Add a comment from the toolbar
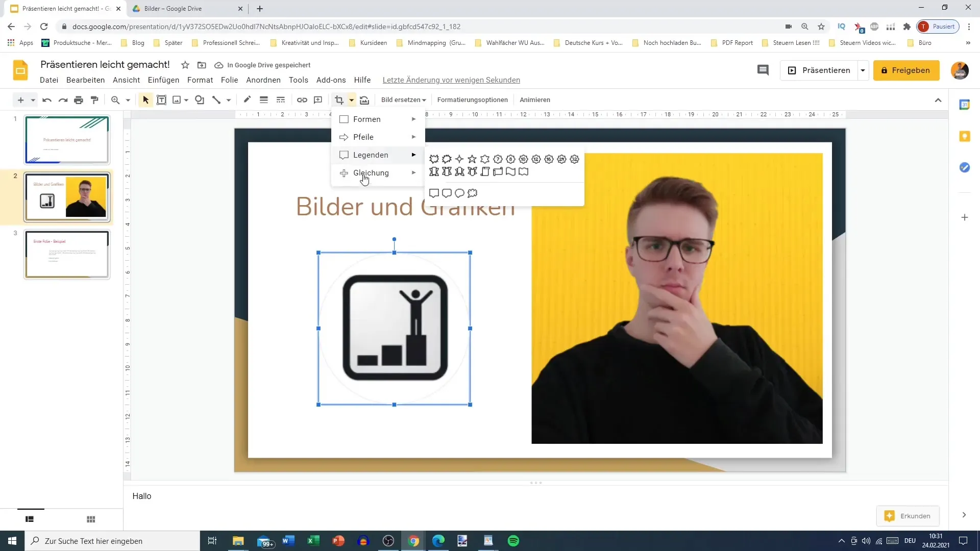Viewport: 980px width, 551px height. (318, 100)
